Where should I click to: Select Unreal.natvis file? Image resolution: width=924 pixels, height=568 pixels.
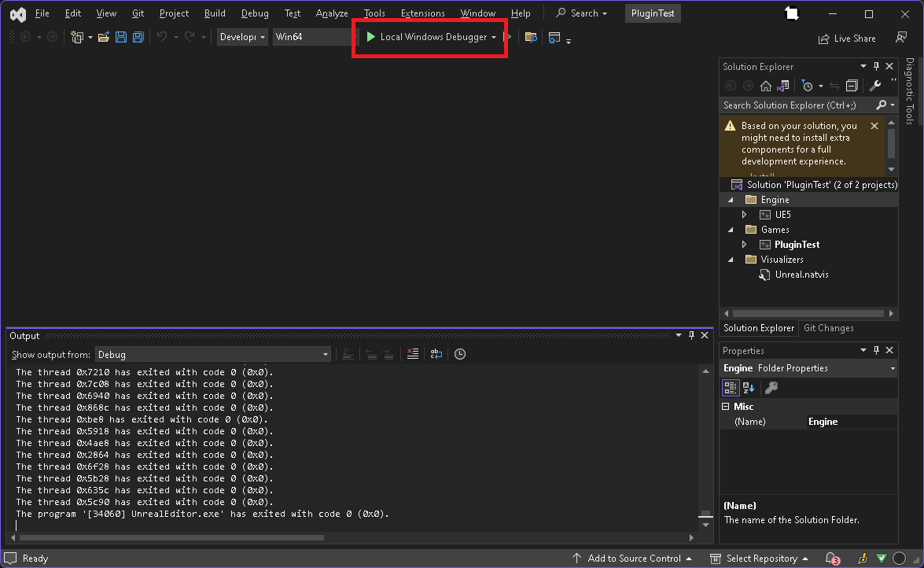click(x=801, y=275)
